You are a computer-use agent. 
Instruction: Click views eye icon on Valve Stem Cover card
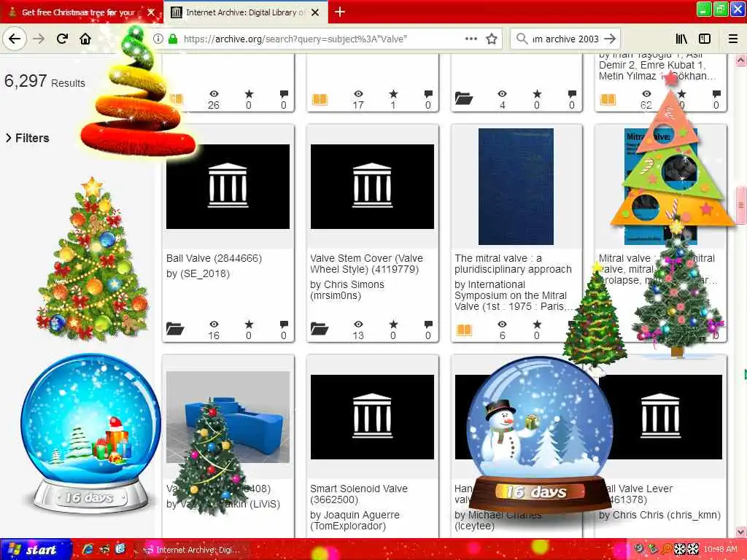click(358, 324)
